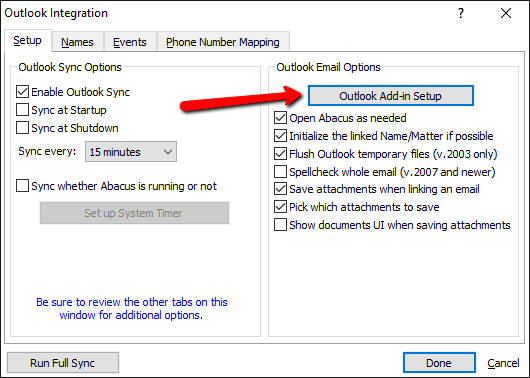Click the Outlook Add-in Setup button

(x=390, y=96)
